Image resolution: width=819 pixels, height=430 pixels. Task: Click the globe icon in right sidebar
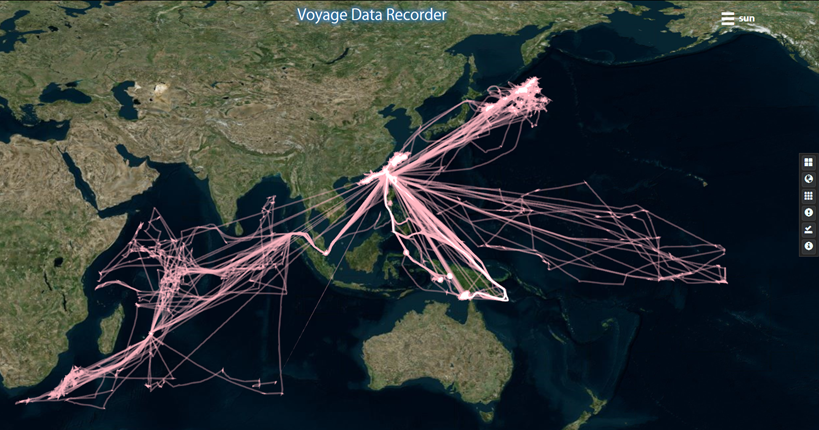pyautogui.click(x=808, y=179)
